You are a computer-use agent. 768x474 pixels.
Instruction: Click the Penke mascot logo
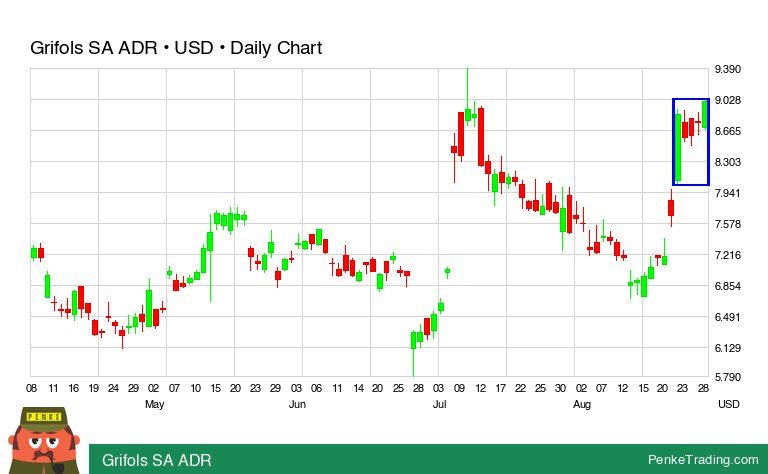coord(45,440)
